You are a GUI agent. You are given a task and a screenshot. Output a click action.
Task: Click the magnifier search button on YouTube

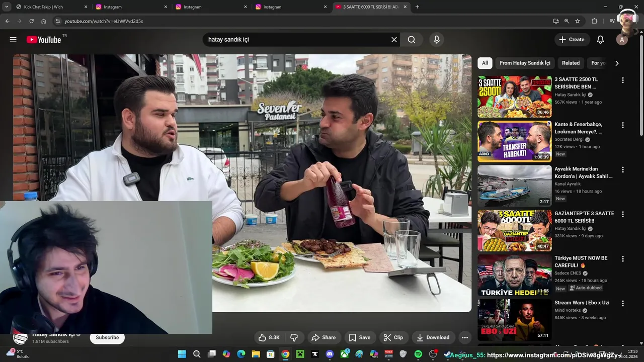412,40
